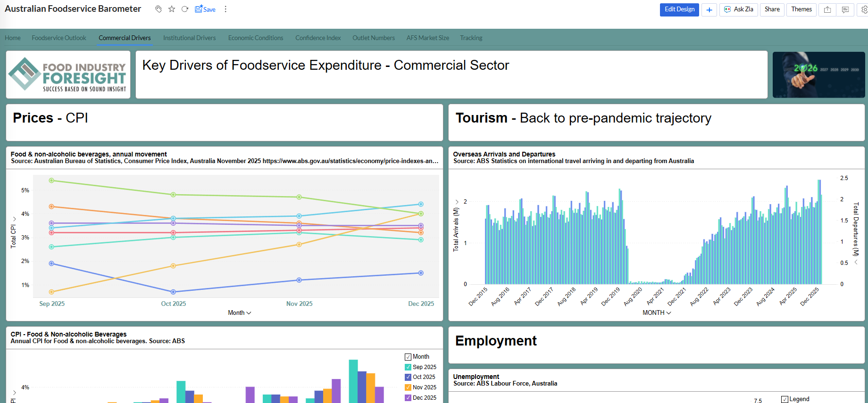Open the export icon beside Themes

coord(827,9)
